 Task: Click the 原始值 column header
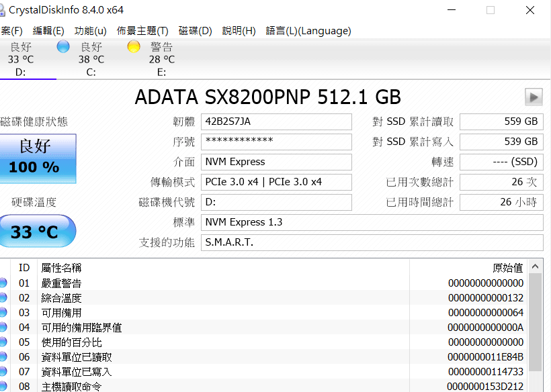coord(469,268)
